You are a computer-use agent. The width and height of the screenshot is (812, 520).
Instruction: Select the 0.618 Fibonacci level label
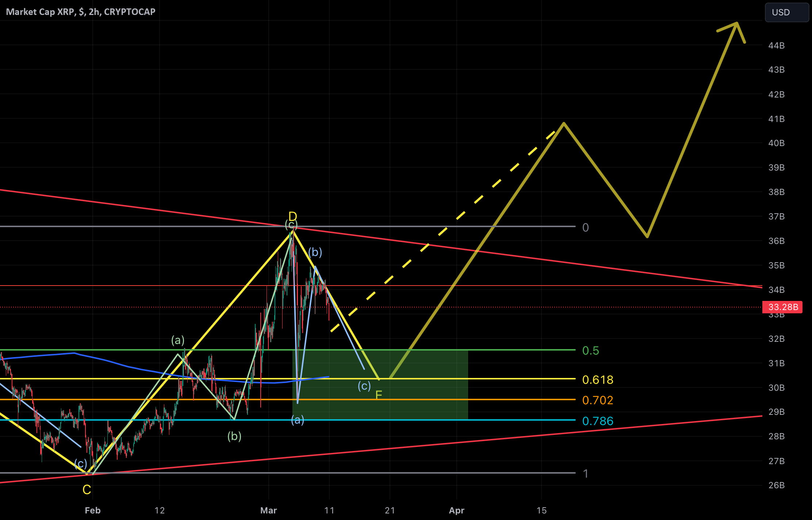coord(598,380)
